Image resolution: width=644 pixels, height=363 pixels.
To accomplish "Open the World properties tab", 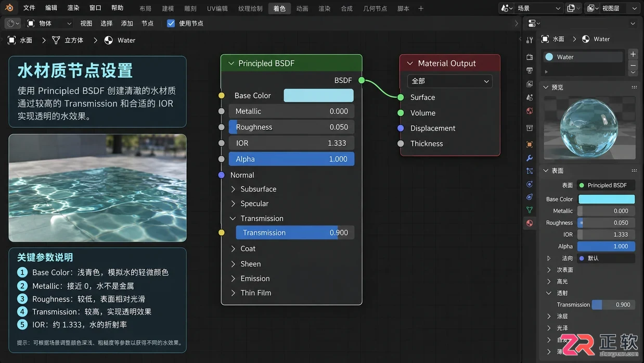I will (x=530, y=111).
